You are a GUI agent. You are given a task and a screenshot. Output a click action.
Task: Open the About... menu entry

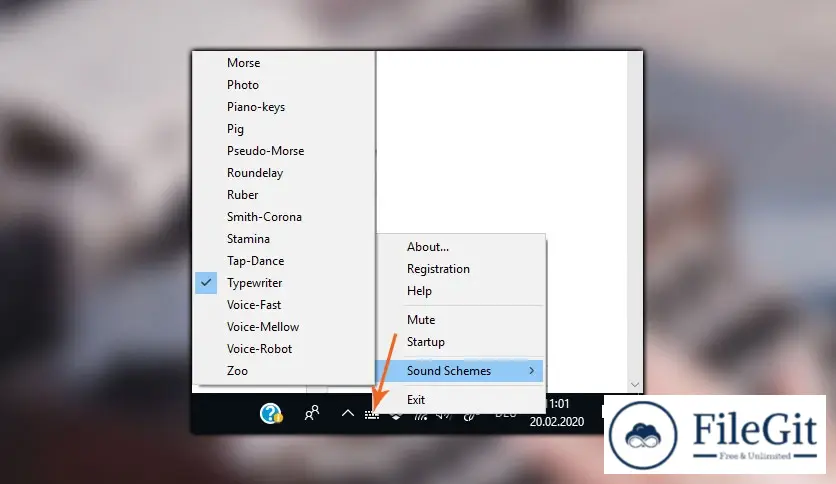coord(461,247)
